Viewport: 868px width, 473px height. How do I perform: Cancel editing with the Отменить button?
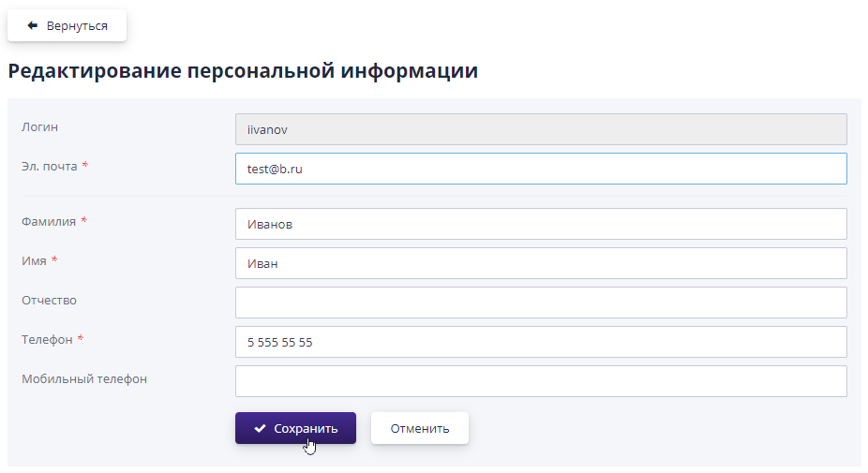[x=419, y=428]
